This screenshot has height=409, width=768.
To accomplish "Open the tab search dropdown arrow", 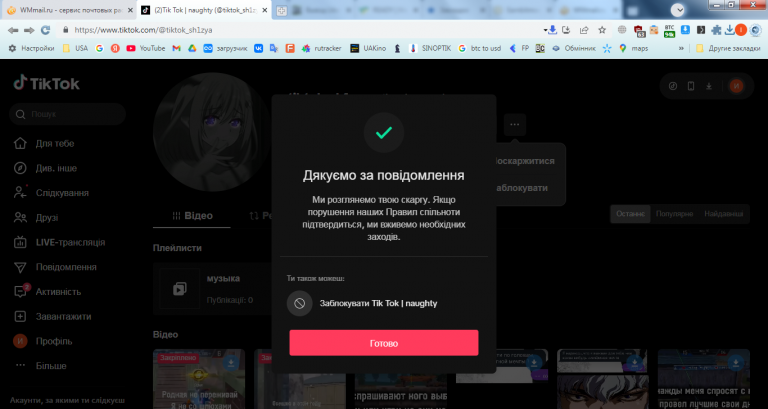I will pyautogui.click(x=677, y=9).
